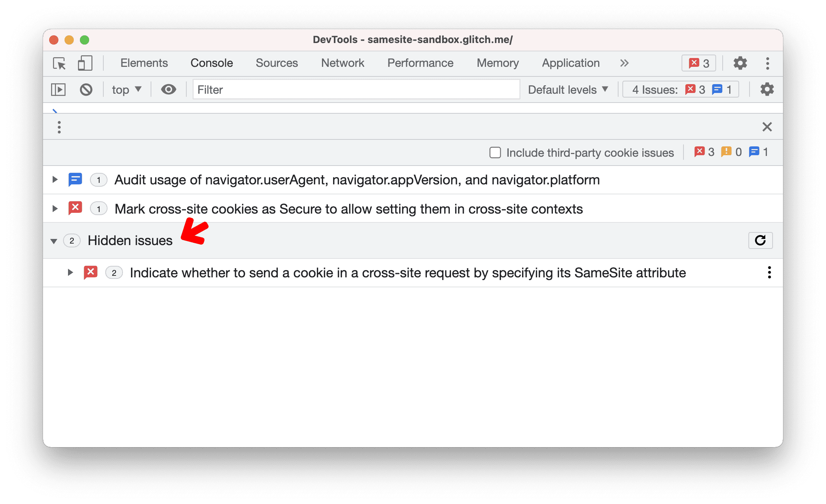Expand the SameSite attribute issue row

(69, 272)
